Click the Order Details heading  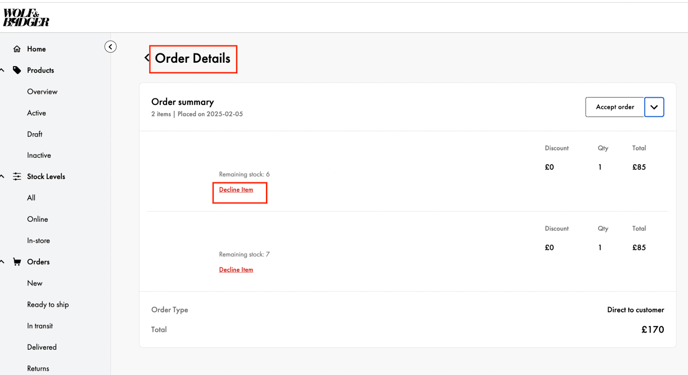(193, 58)
